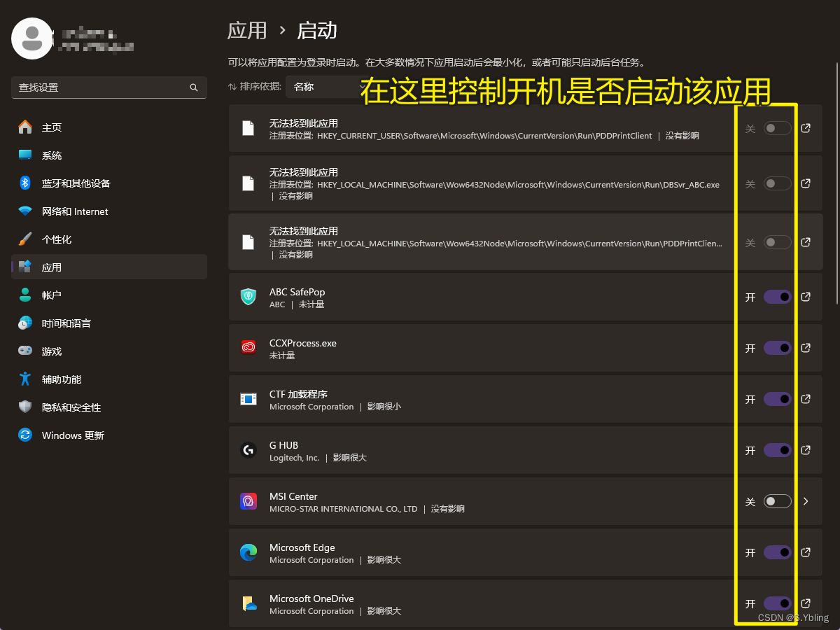Enable MSI Center startup toggle

coord(778,501)
